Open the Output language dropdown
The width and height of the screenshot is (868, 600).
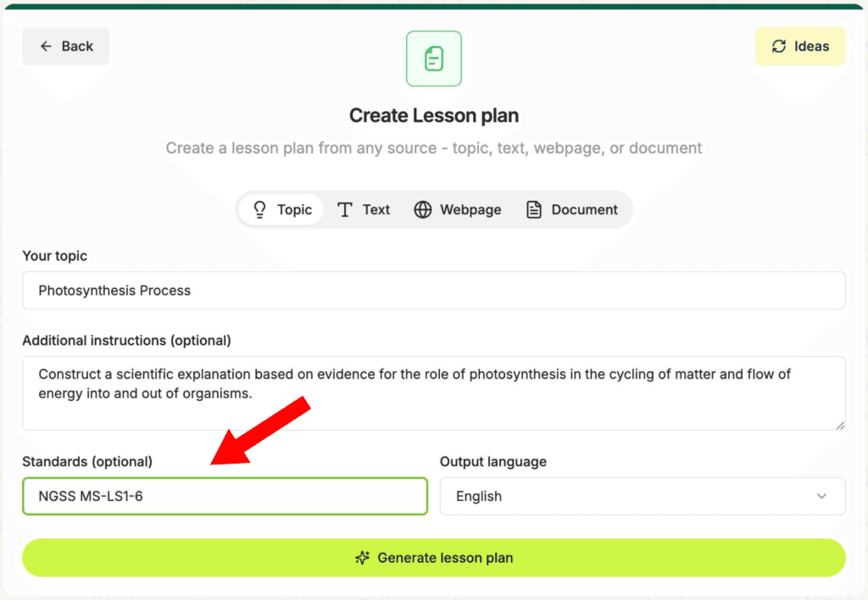[643, 497]
